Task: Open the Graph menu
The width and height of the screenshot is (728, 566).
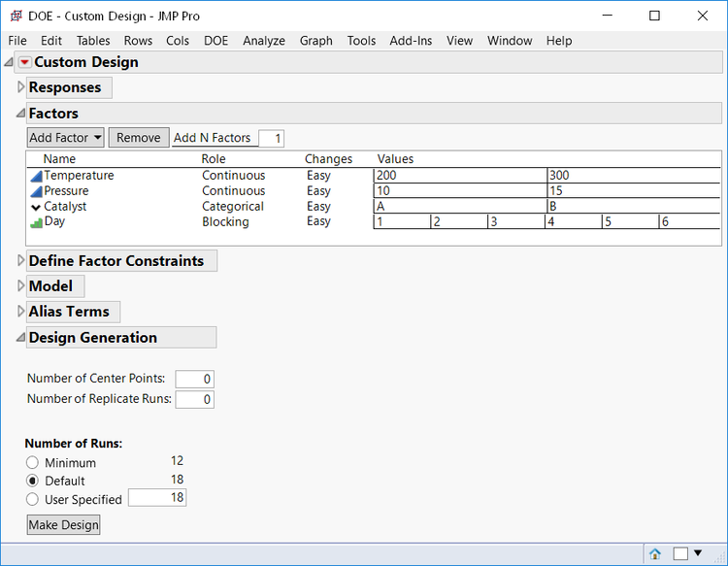Action: tap(315, 41)
